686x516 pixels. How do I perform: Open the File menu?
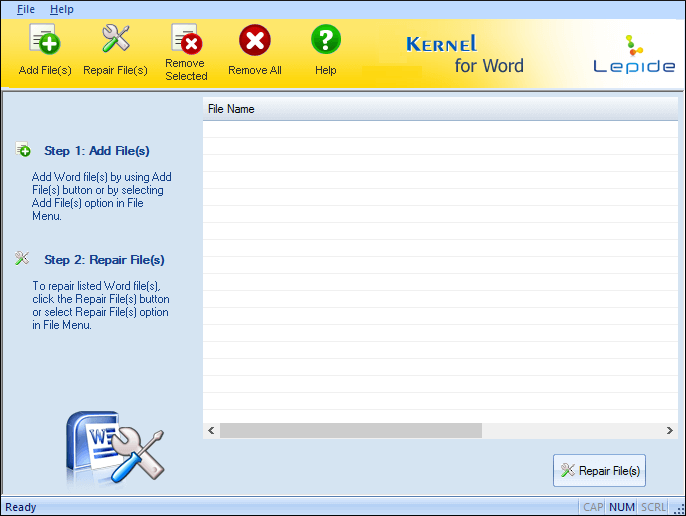click(x=26, y=9)
